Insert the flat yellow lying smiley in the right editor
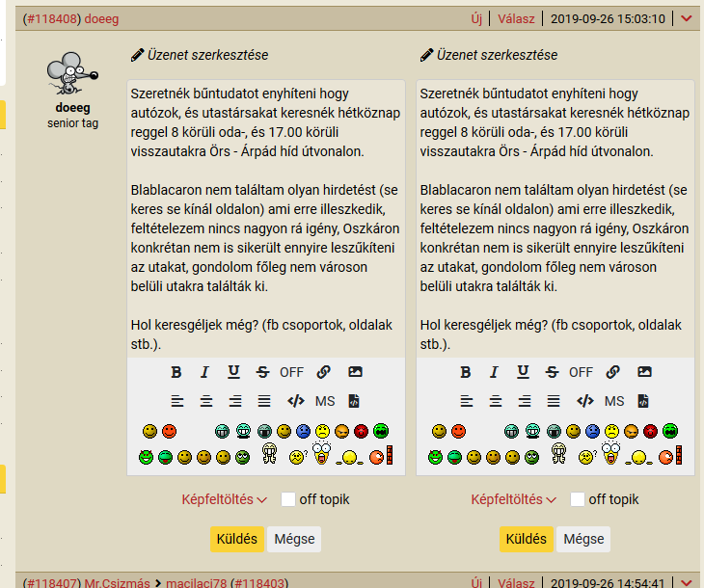 pyautogui.click(x=638, y=458)
